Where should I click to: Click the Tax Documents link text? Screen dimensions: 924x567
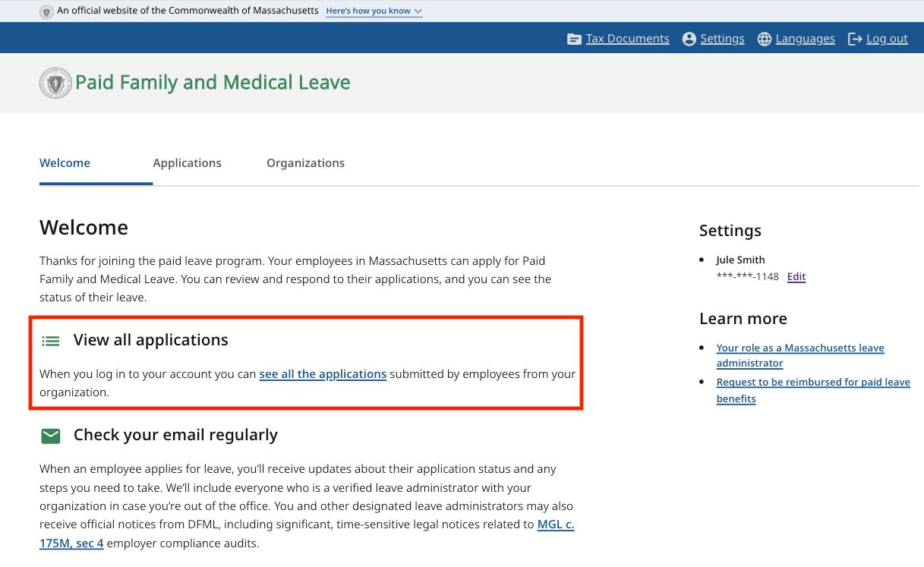click(627, 39)
